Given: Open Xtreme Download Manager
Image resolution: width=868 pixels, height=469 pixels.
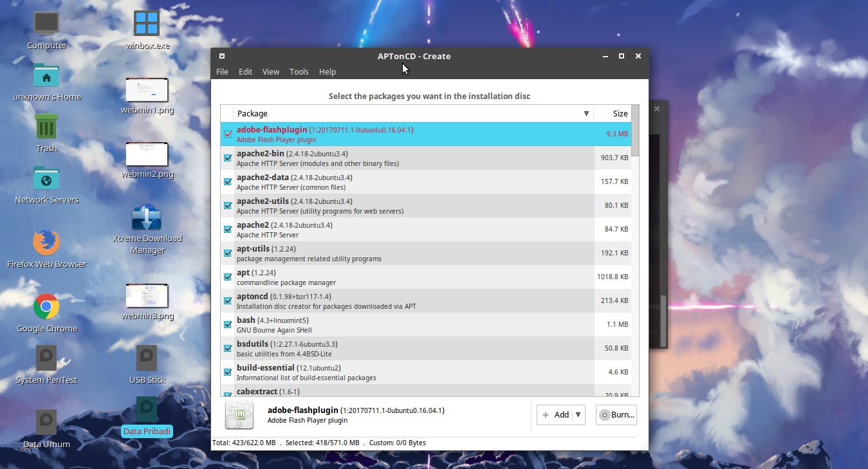Looking at the screenshot, I should point(147,217).
